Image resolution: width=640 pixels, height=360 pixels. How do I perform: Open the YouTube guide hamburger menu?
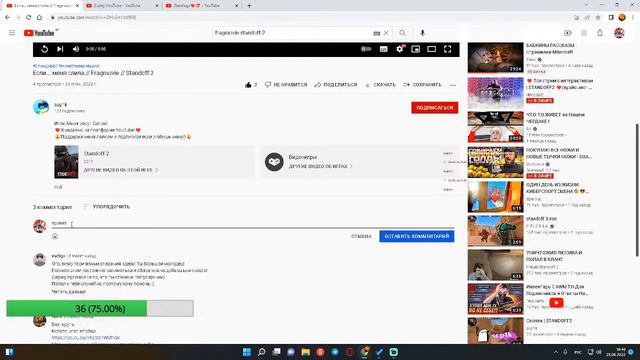[12, 33]
